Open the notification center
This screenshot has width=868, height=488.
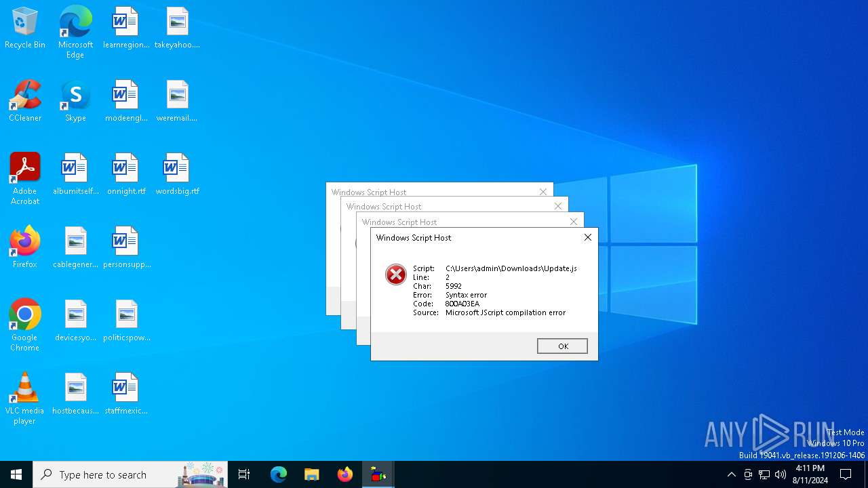point(846,474)
